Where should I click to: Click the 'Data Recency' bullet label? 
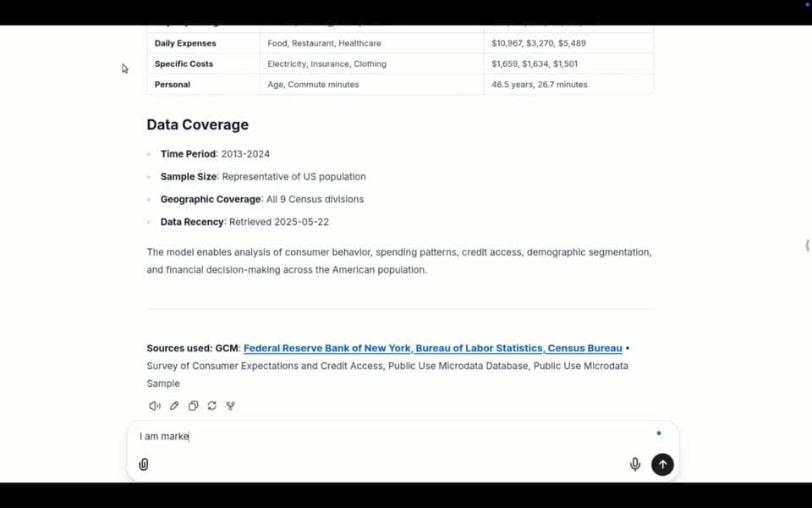tap(192, 222)
